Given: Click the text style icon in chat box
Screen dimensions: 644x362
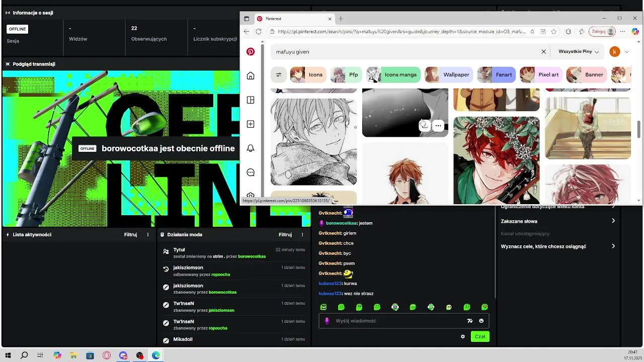Looking at the screenshot, I should pos(470,321).
